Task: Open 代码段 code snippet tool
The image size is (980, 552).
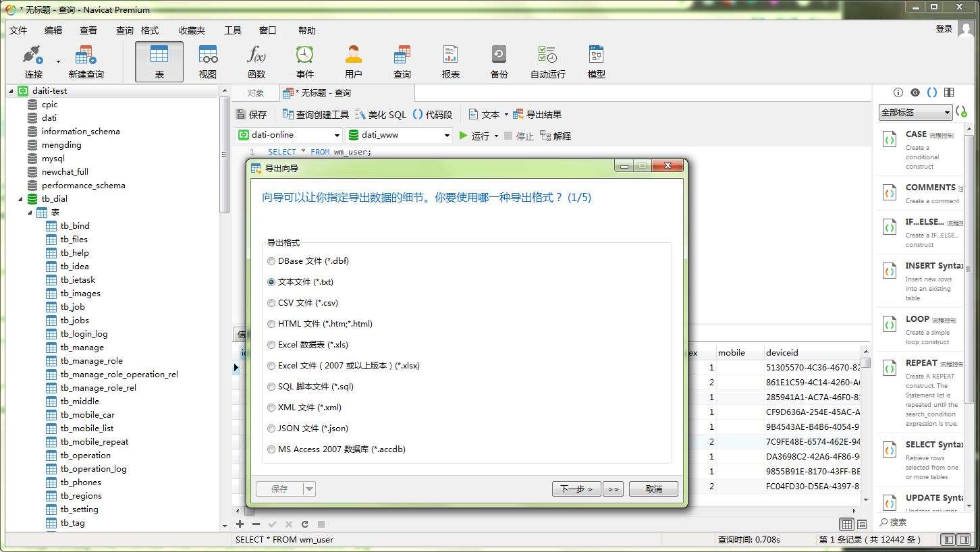Action: click(x=433, y=115)
